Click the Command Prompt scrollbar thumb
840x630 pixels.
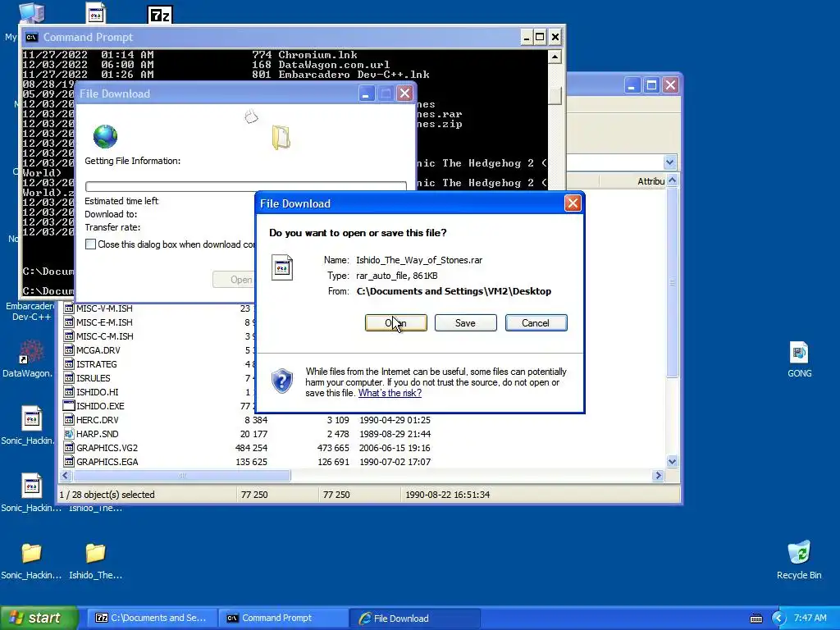(x=555, y=95)
